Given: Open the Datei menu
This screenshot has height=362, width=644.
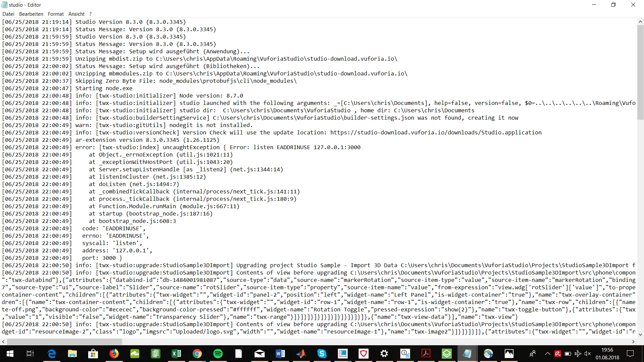Looking at the screenshot, I should pos(8,14).
